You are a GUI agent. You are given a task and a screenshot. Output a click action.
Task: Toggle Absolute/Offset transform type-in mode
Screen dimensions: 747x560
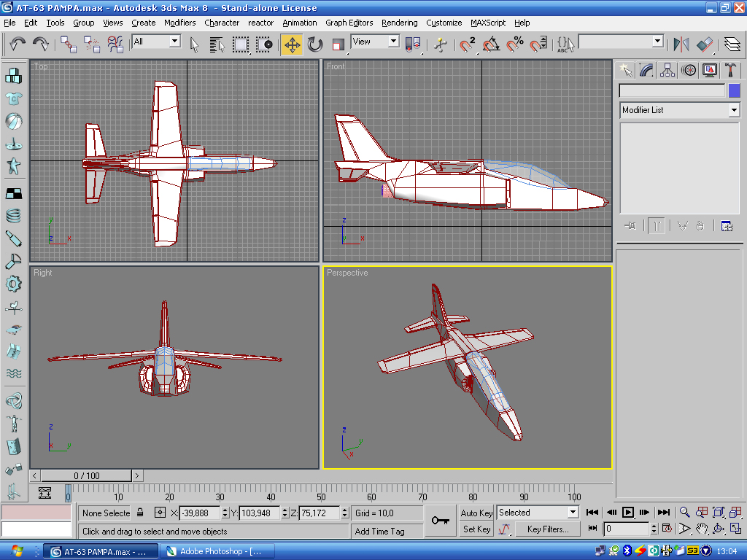(x=160, y=513)
